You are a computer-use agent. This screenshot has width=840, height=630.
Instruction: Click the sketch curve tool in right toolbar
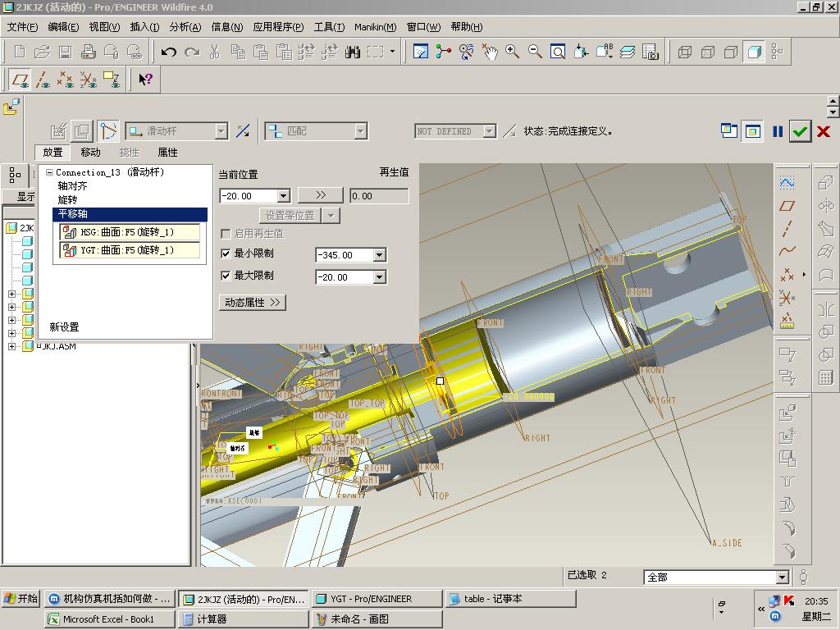(x=787, y=183)
